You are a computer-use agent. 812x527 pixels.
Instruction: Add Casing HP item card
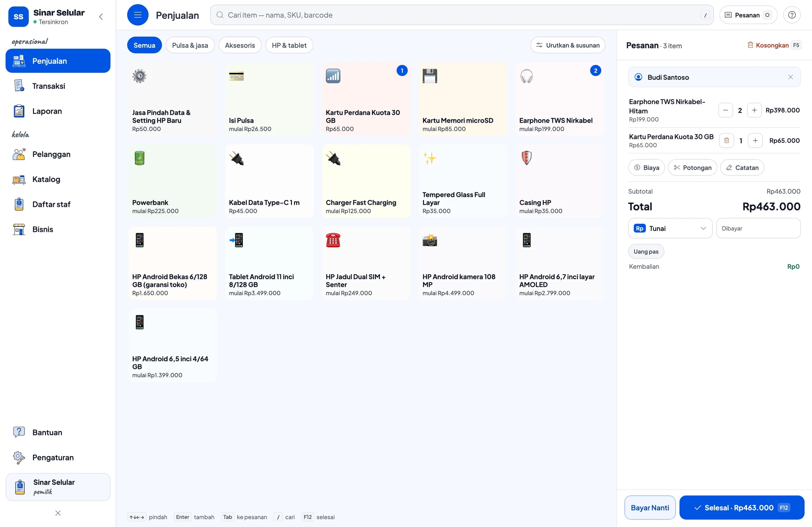click(560, 181)
